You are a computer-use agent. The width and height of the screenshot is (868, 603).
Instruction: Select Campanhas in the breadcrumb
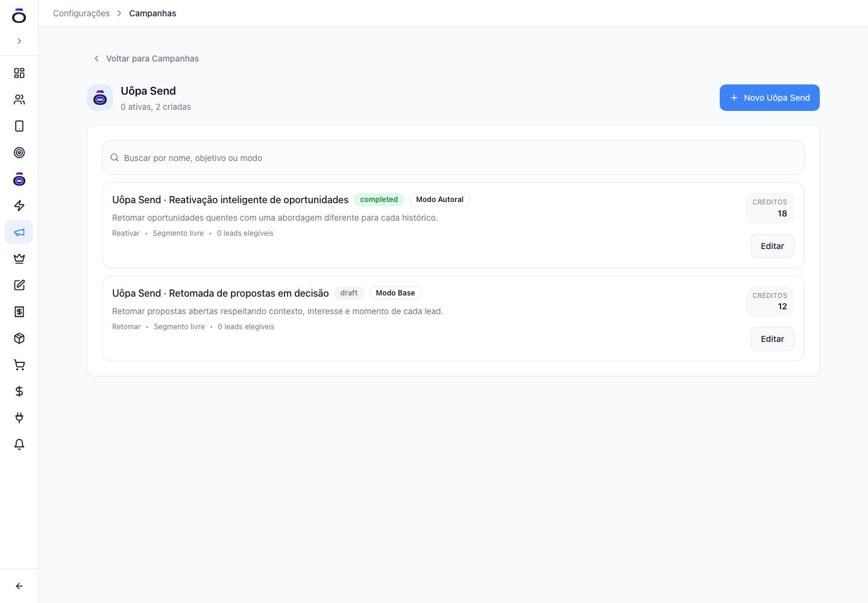(x=153, y=13)
